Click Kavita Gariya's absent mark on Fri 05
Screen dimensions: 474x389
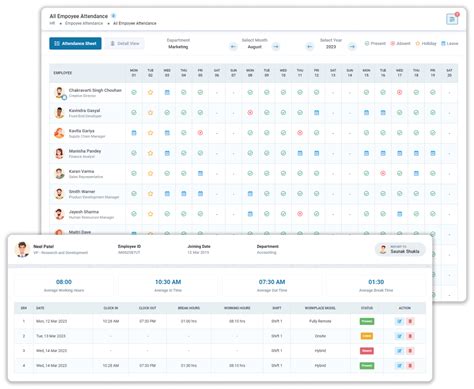coord(200,133)
